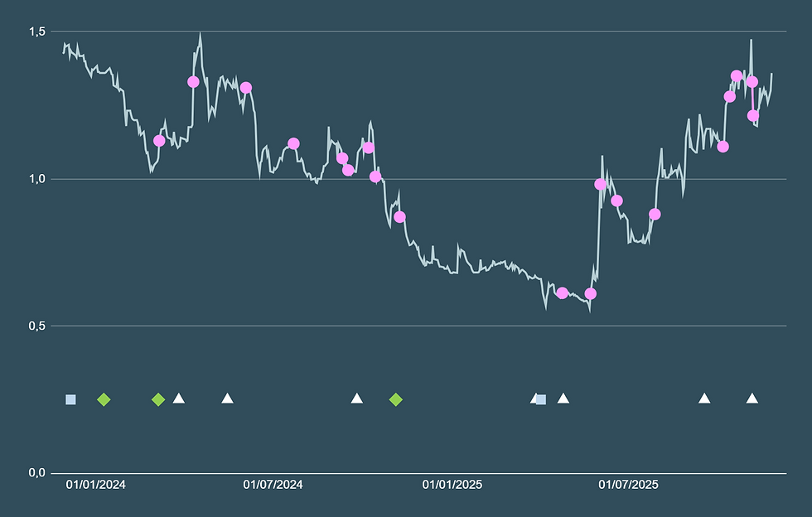Select the green diamond marker around November 2024

(x=396, y=399)
